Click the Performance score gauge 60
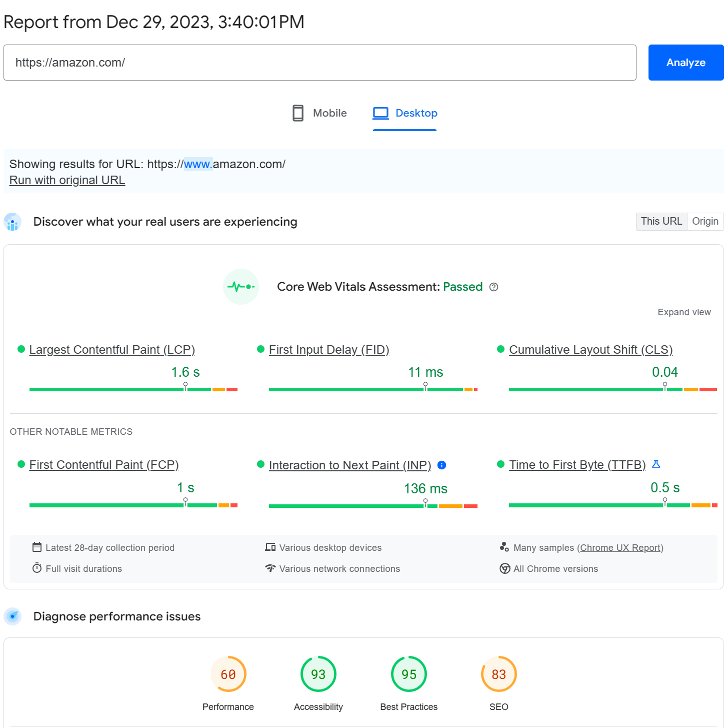Viewport: 726px width, 728px height. coord(228,674)
